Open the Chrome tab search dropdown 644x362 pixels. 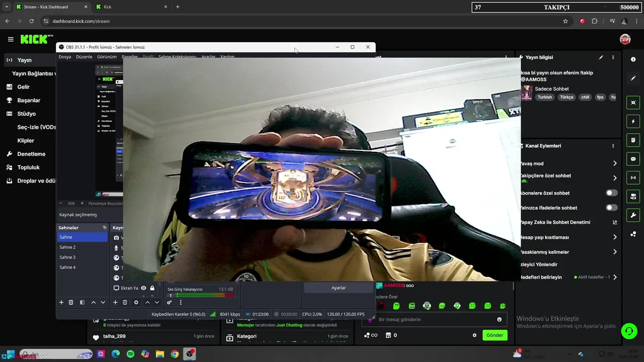[7, 7]
